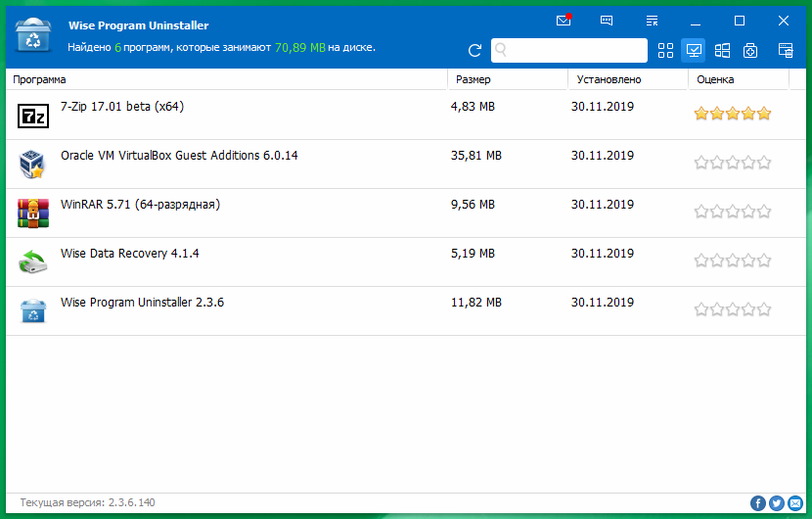Open the Facebook share icon
The height and width of the screenshot is (519, 812).
[758, 503]
